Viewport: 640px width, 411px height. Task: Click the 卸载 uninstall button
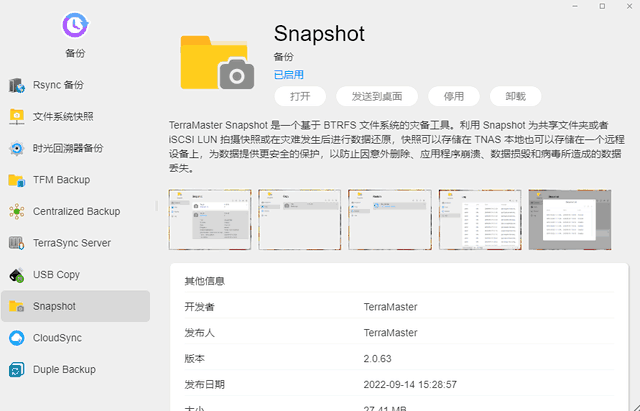516,96
